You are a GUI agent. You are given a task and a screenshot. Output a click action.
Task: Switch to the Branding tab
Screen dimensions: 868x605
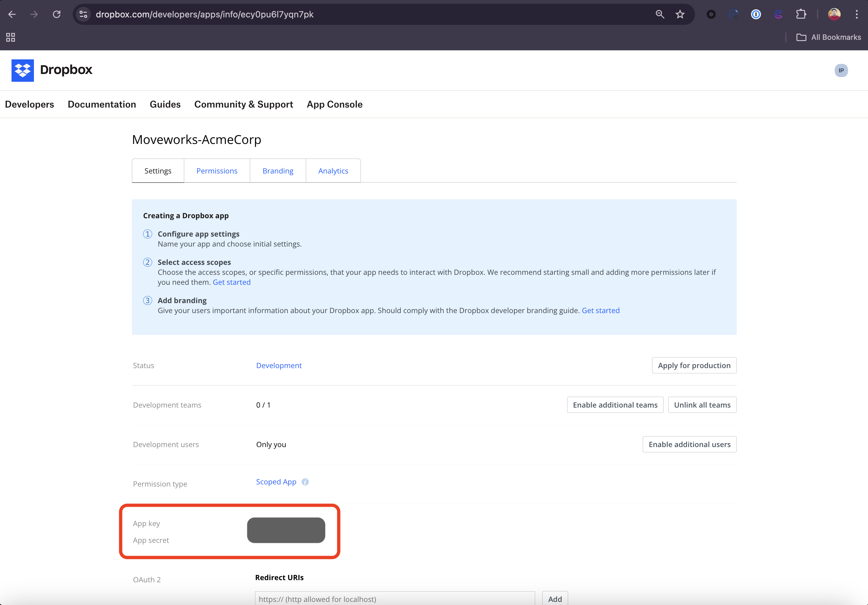278,171
